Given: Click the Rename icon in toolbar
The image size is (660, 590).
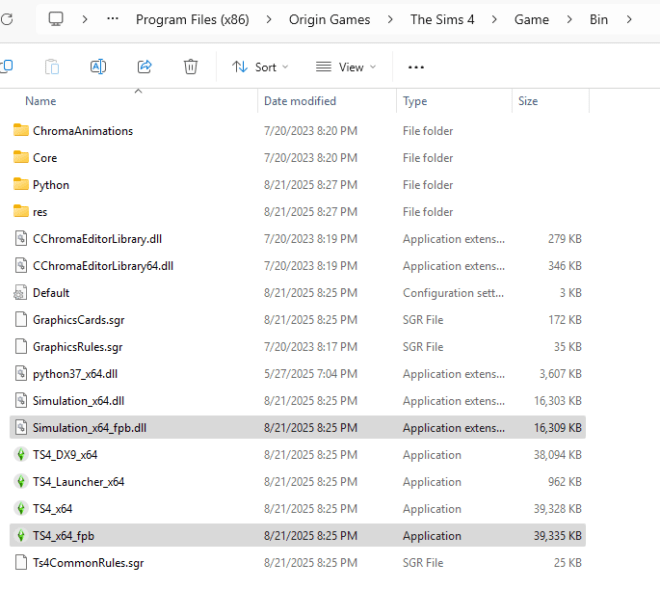Looking at the screenshot, I should (x=98, y=67).
